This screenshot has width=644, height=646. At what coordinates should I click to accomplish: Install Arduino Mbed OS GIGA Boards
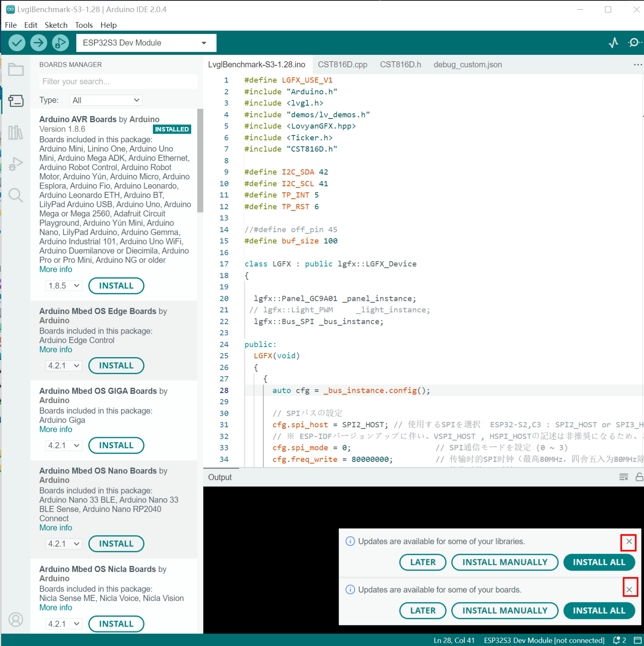click(116, 445)
